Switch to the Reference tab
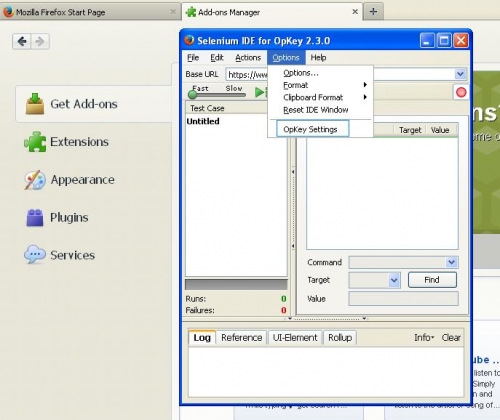Viewport: 500px width, 420px height. click(x=241, y=338)
